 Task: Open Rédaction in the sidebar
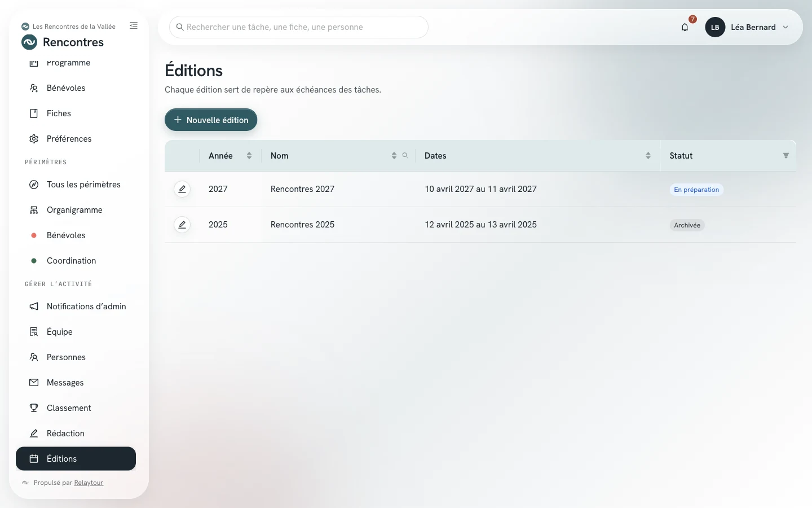76,433
